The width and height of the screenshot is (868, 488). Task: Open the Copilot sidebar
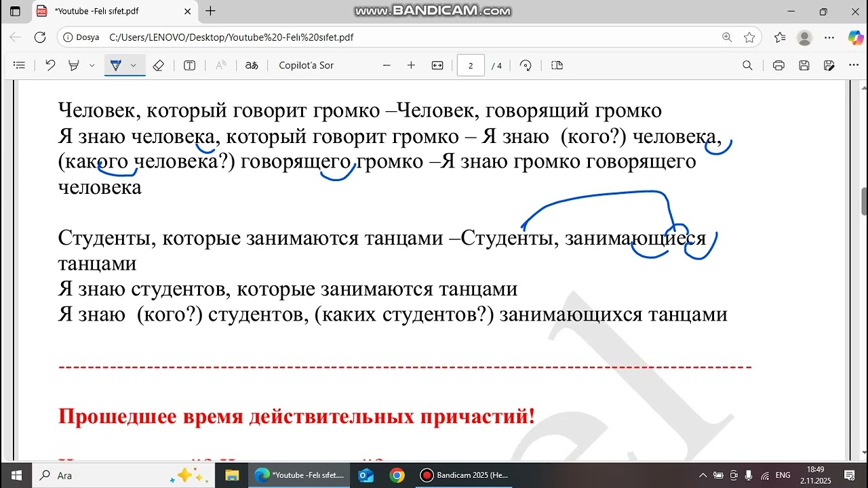point(855,37)
